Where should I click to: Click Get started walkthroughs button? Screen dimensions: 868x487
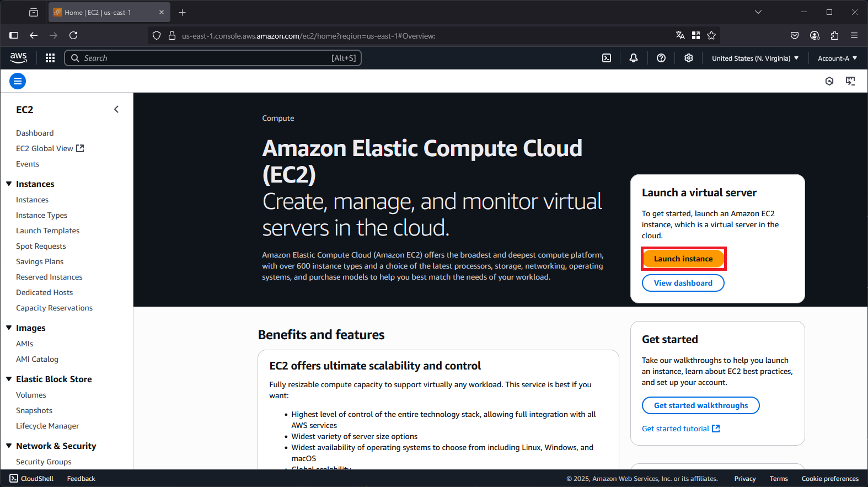[x=700, y=405]
